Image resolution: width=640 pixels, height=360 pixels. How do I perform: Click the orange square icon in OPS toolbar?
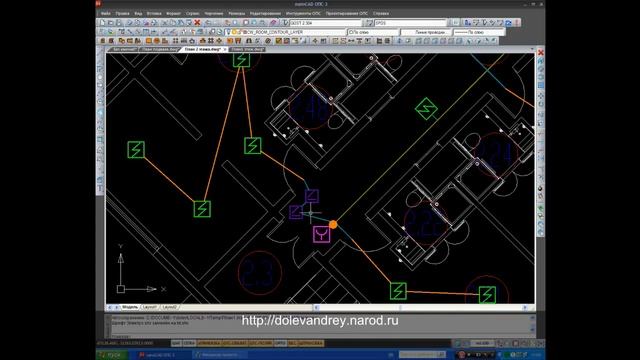click(149, 41)
